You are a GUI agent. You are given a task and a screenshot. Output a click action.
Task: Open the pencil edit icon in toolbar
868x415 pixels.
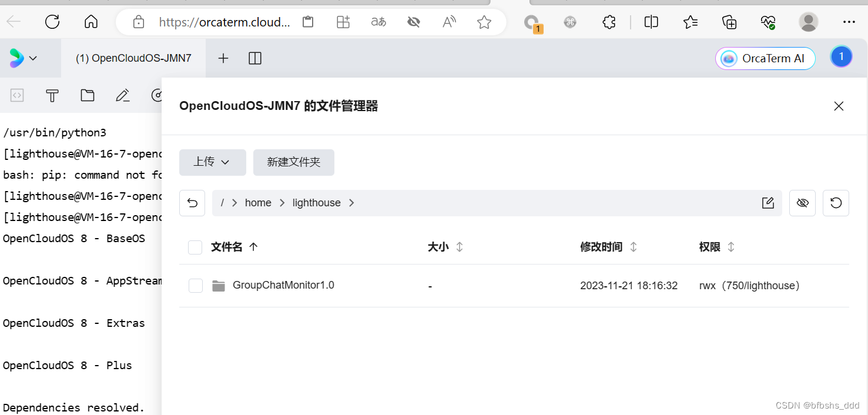pyautogui.click(x=122, y=95)
